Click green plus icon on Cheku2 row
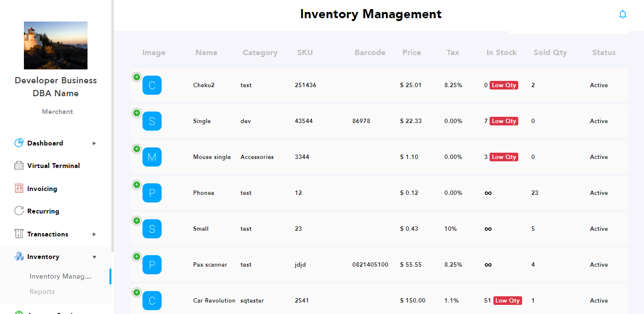 tap(137, 77)
